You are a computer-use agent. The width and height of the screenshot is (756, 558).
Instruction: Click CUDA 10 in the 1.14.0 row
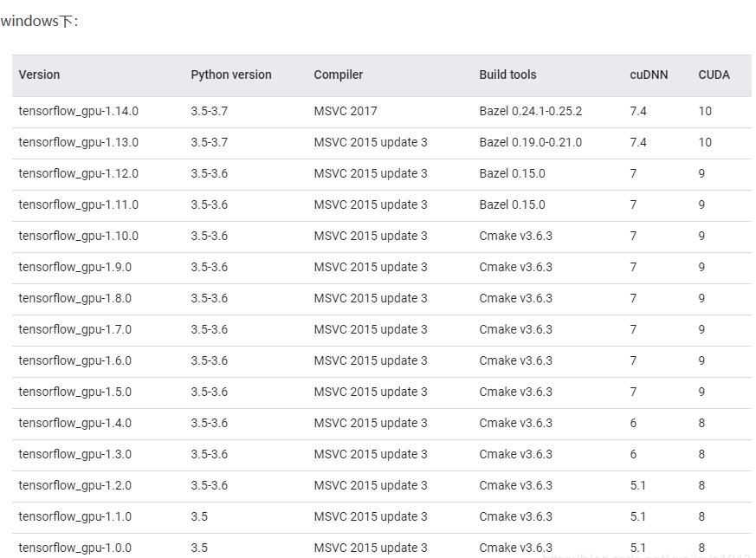705,112
